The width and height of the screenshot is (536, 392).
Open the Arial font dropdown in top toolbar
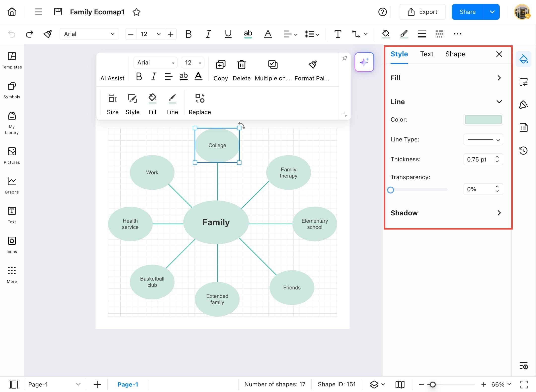pos(89,34)
